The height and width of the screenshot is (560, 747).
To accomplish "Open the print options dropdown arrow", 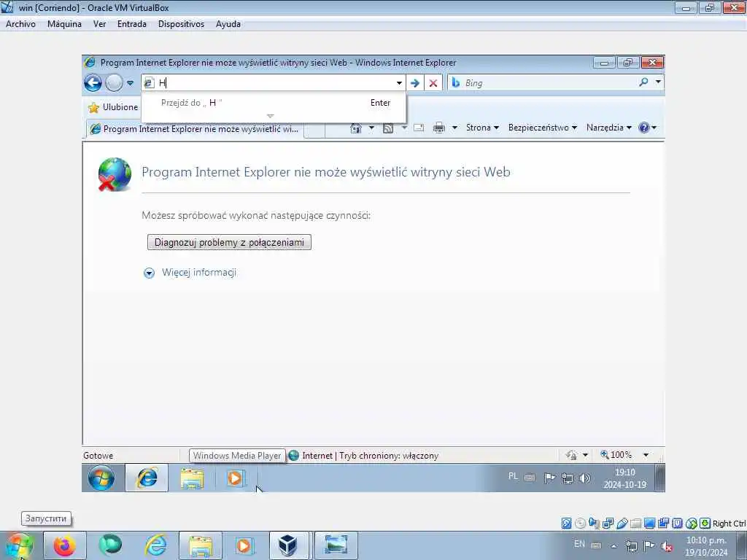I will [x=454, y=128].
